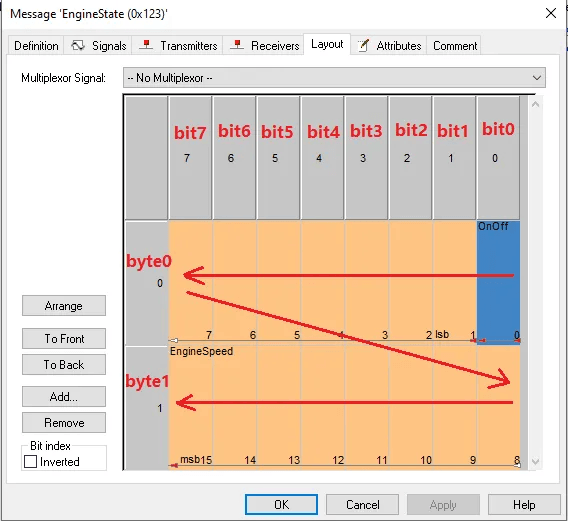Click the Arrange button
Image resolution: width=568 pixels, height=521 pixels.
point(64,306)
